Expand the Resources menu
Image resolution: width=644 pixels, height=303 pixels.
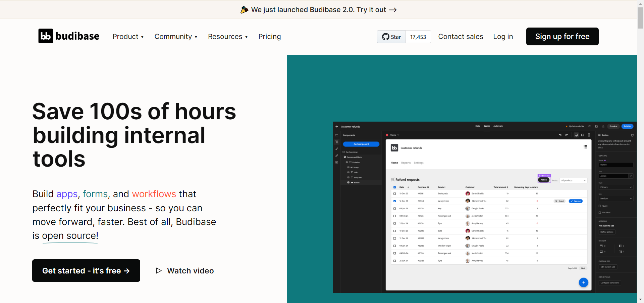(x=227, y=37)
